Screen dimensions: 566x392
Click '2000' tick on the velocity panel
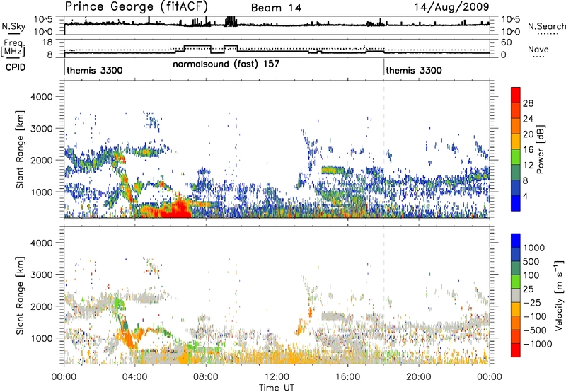pos(42,306)
